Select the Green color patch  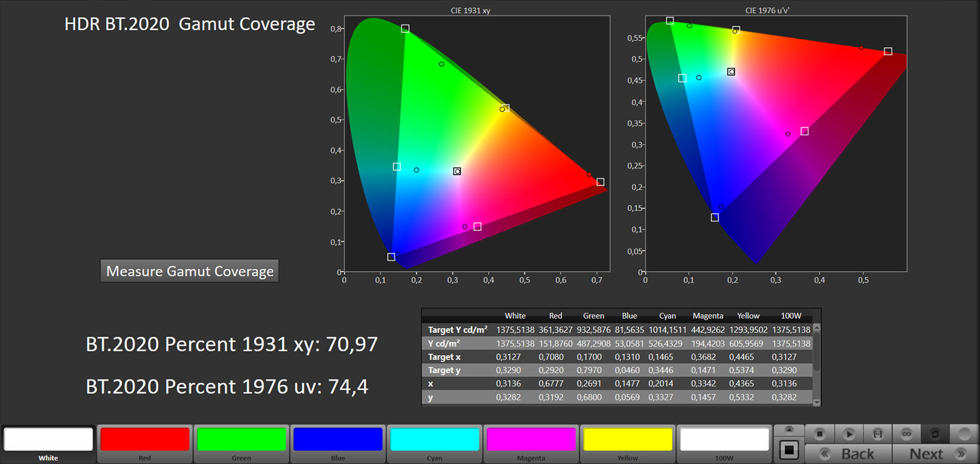(x=241, y=440)
